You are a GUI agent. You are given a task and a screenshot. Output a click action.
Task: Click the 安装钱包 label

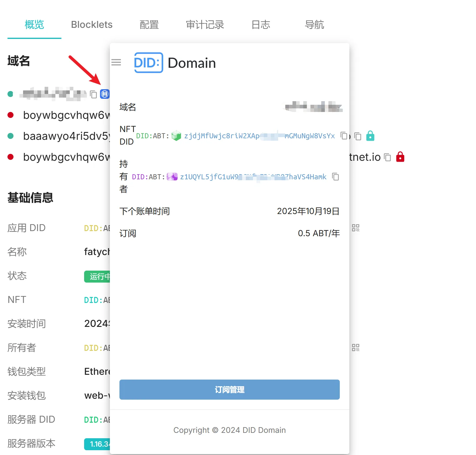tap(27, 395)
